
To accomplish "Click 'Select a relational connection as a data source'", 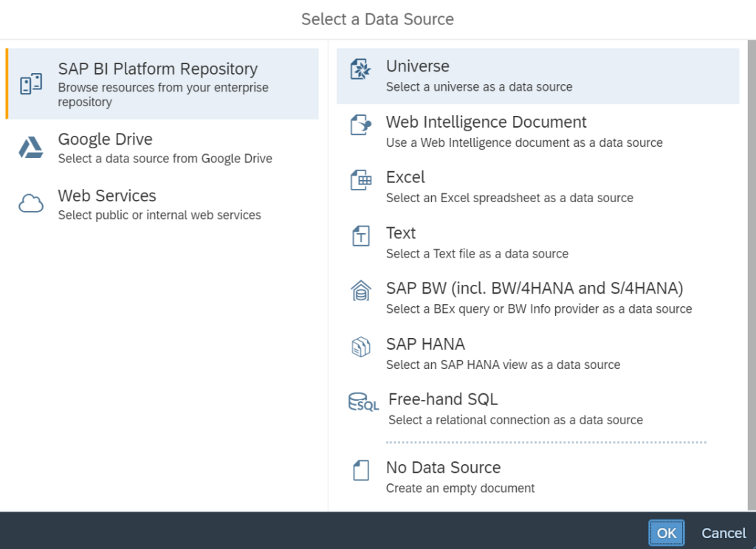I will [516, 420].
